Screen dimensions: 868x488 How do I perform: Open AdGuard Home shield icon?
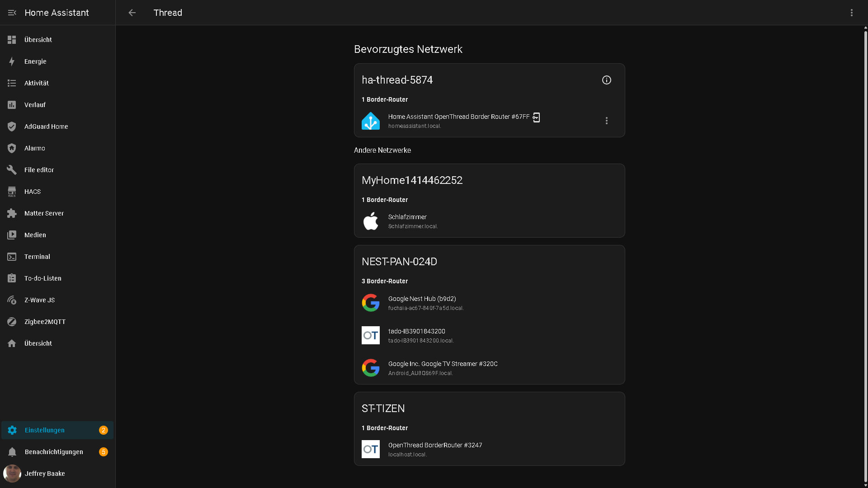click(x=12, y=127)
